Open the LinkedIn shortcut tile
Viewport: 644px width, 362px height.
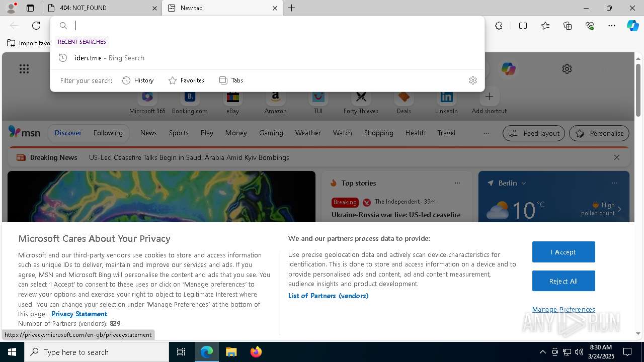(x=446, y=102)
